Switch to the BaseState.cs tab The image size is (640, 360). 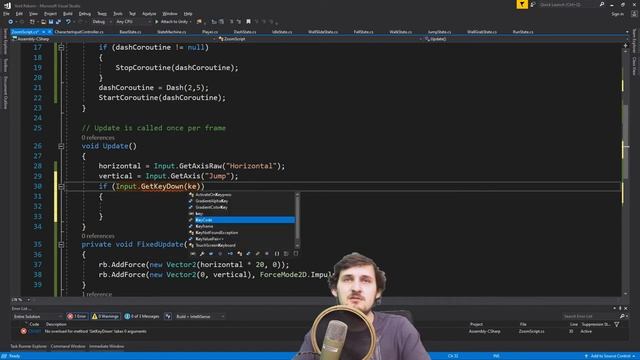coord(130,31)
